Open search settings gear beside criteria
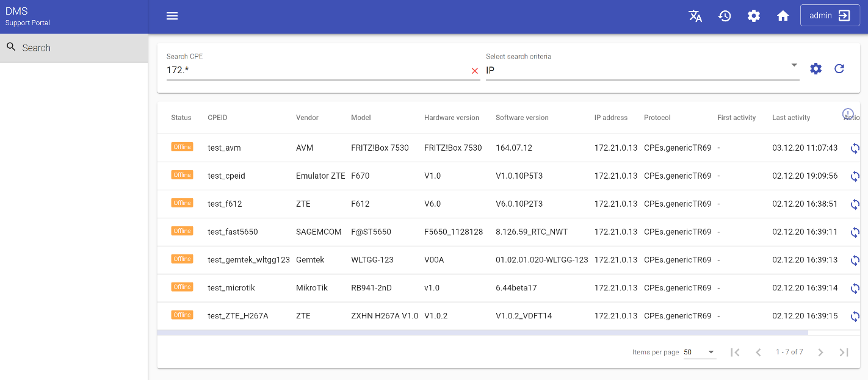868x380 pixels. (816, 69)
